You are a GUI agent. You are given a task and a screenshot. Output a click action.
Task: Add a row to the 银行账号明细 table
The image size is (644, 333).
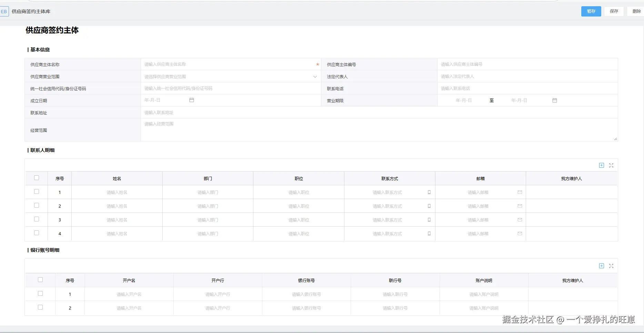(602, 266)
